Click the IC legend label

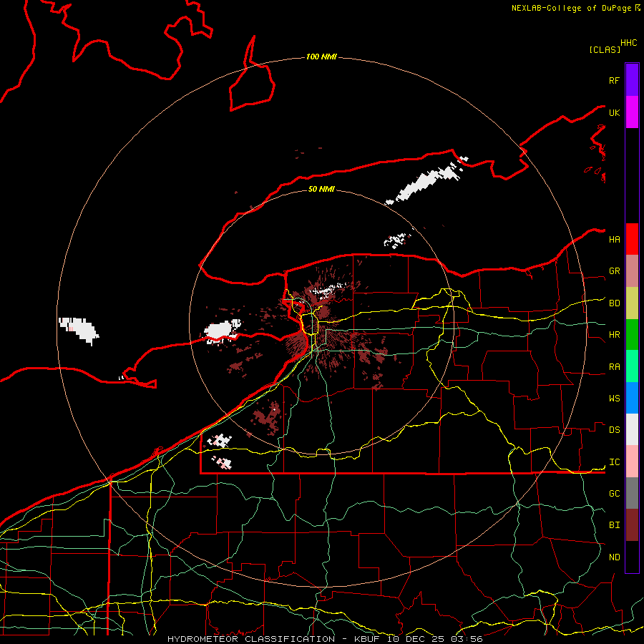(x=614, y=462)
